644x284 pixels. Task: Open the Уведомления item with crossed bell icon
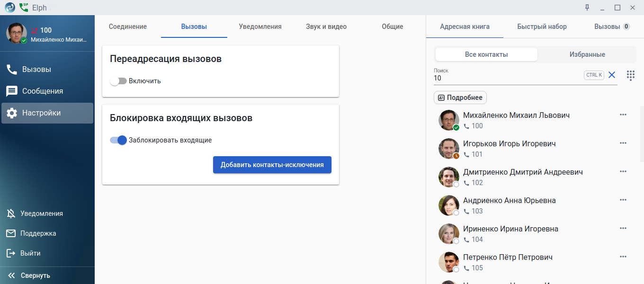coord(47,213)
